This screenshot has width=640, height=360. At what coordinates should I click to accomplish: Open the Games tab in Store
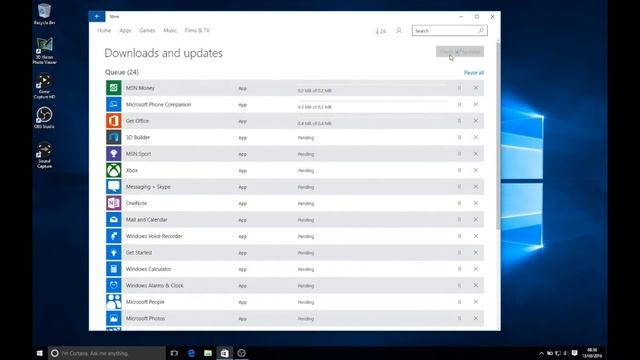coord(147,30)
